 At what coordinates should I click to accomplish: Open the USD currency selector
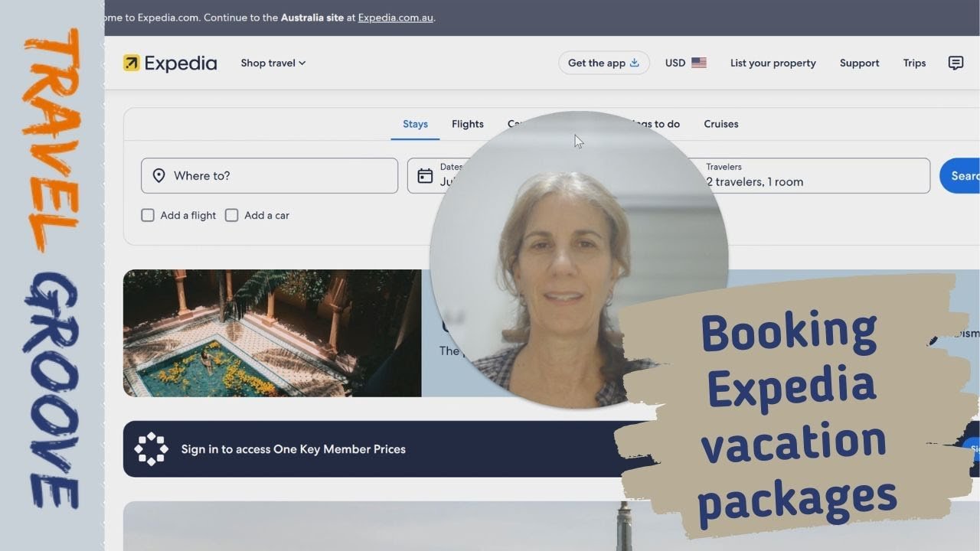(685, 63)
